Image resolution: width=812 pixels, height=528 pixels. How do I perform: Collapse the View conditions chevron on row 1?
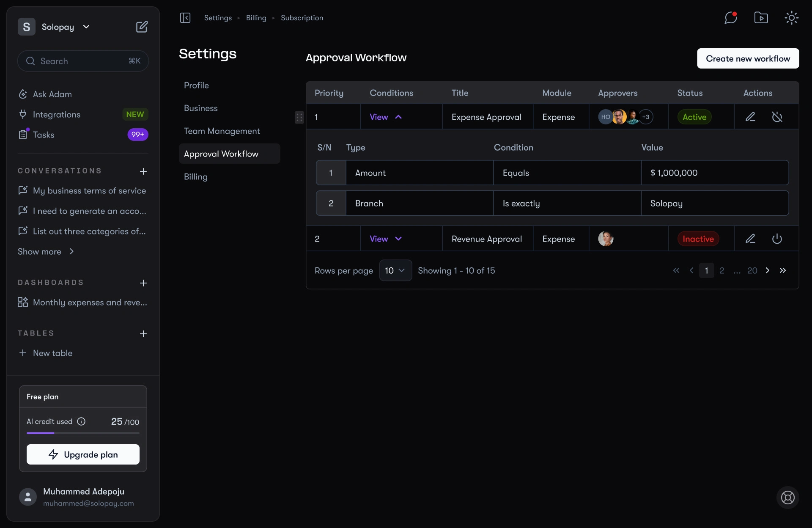point(399,117)
